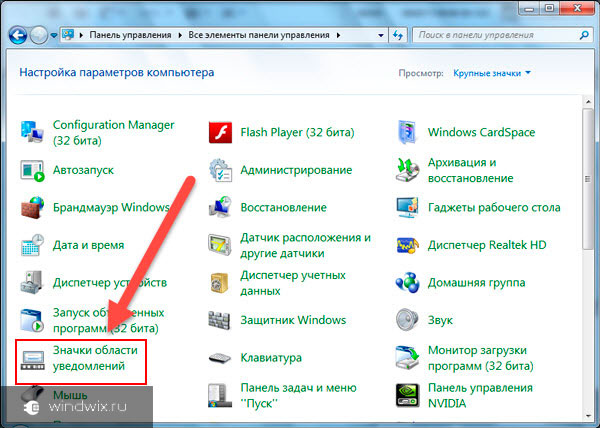Open the Диспетчер устройств icon
The width and height of the screenshot is (600, 428).
coord(32,283)
